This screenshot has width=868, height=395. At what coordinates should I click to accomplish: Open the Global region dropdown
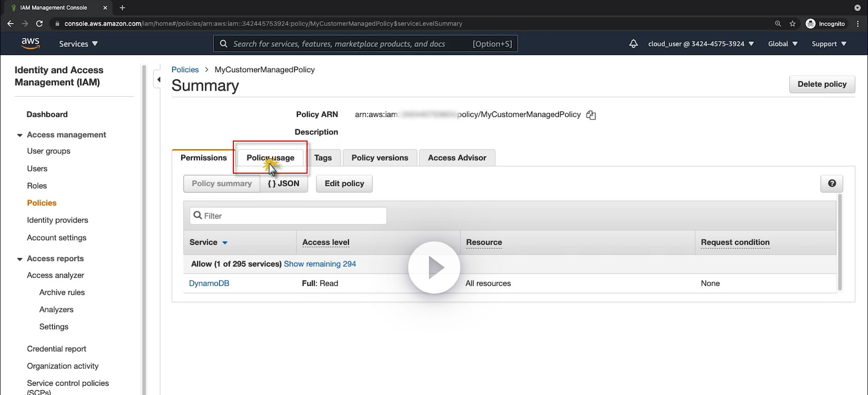point(783,44)
